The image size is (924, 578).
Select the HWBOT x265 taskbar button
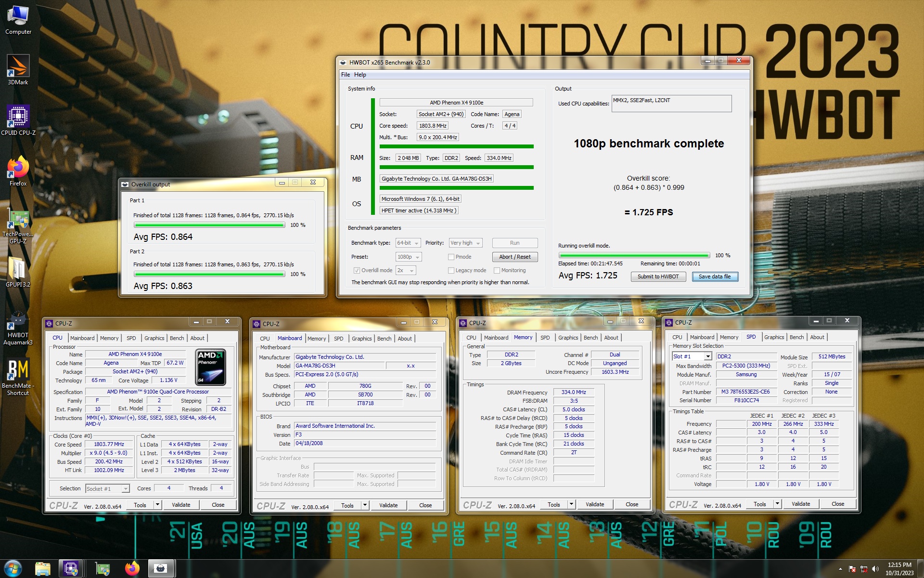[x=161, y=569]
